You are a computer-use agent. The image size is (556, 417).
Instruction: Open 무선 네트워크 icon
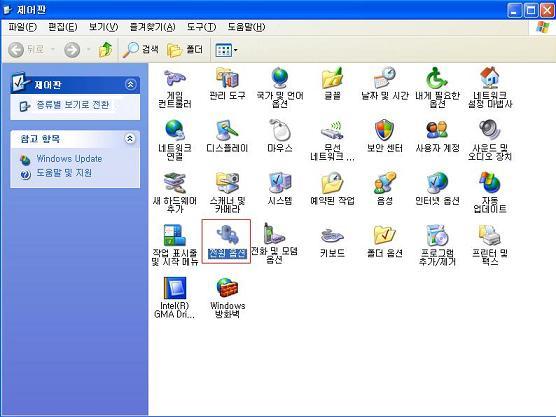332,130
